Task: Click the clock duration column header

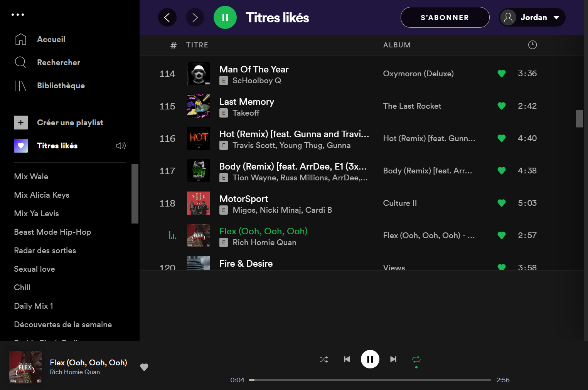Action: 532,45
